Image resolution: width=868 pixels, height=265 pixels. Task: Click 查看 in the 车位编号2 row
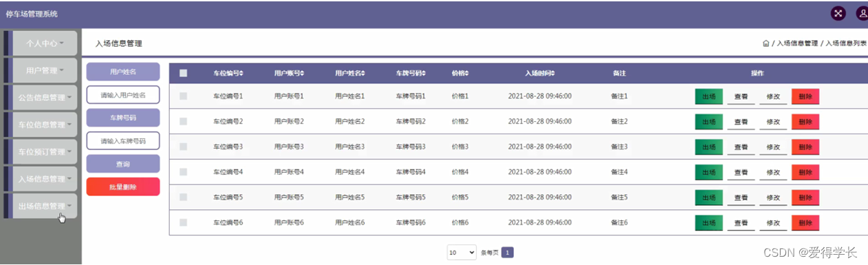coord(741,122)
